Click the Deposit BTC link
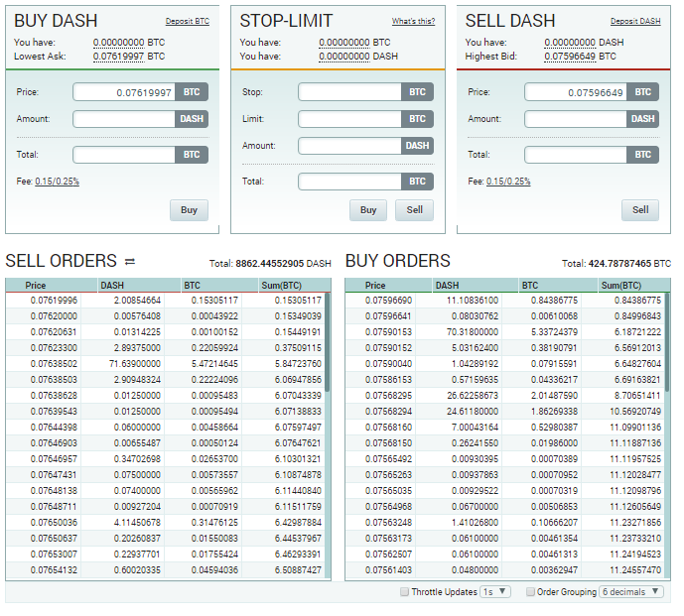 [188, 21]
